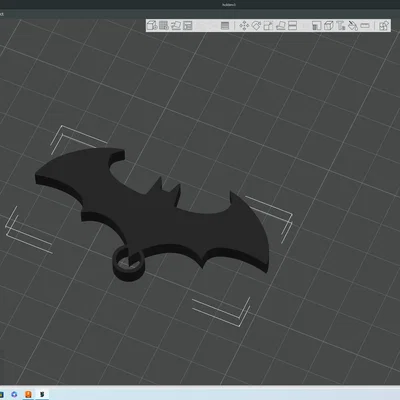This screenshot has height=400, width=400.
Task: Open Assembly view icon at toolbar end
Action: 384,25
